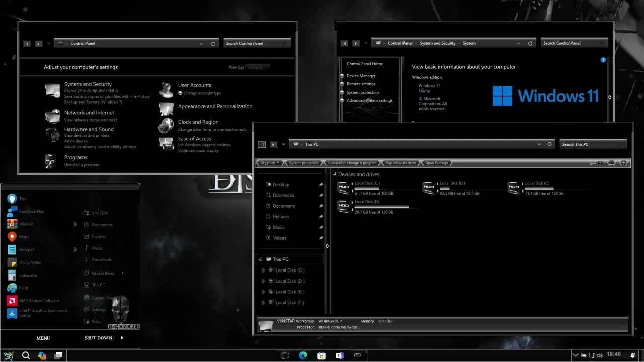The height and width of the screenshot is (362, 644).
Task: Select Downloads in the navigation pane
Action: tap(283, 195)
